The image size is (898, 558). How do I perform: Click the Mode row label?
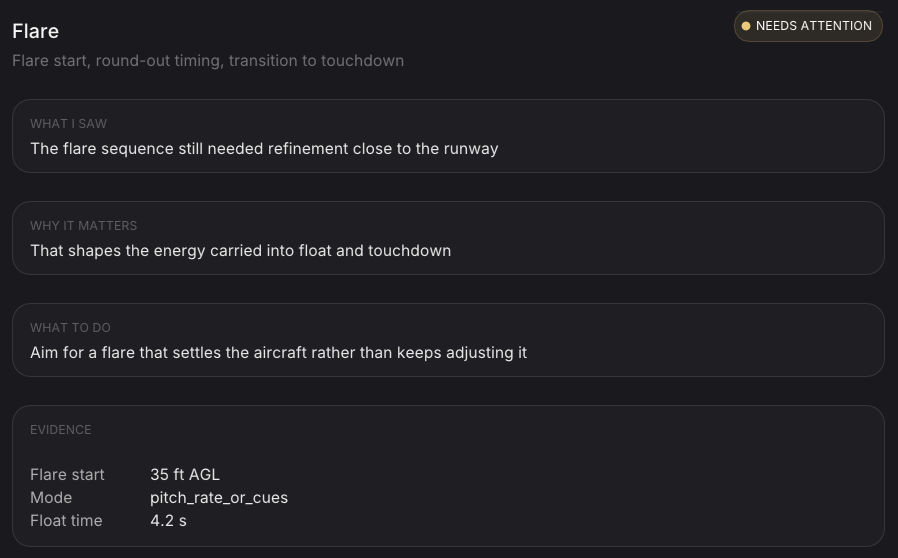[x=51, y=497]
